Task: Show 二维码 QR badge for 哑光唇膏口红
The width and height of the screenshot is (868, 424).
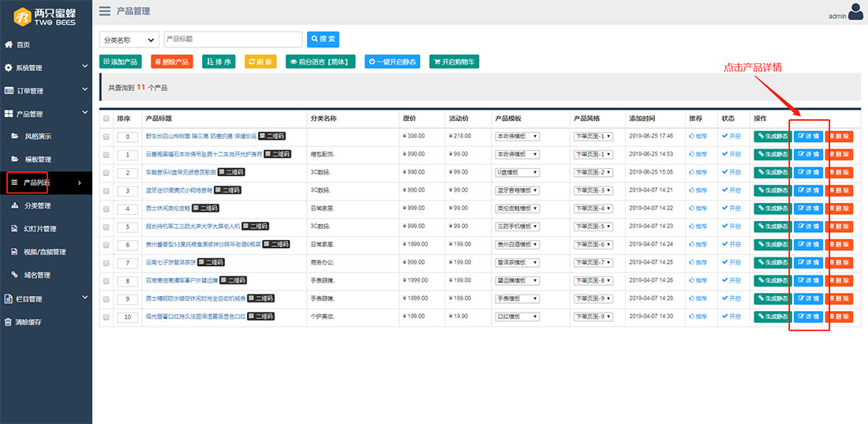Action: pos(260,317)
